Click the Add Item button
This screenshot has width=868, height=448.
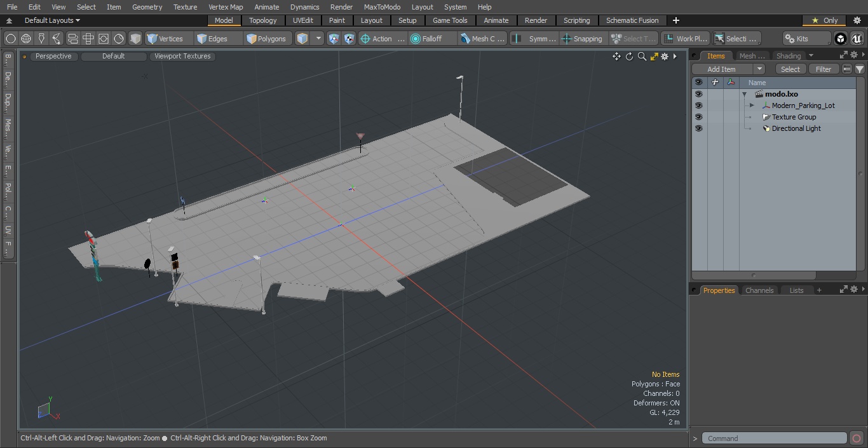[x=722, y=69]
